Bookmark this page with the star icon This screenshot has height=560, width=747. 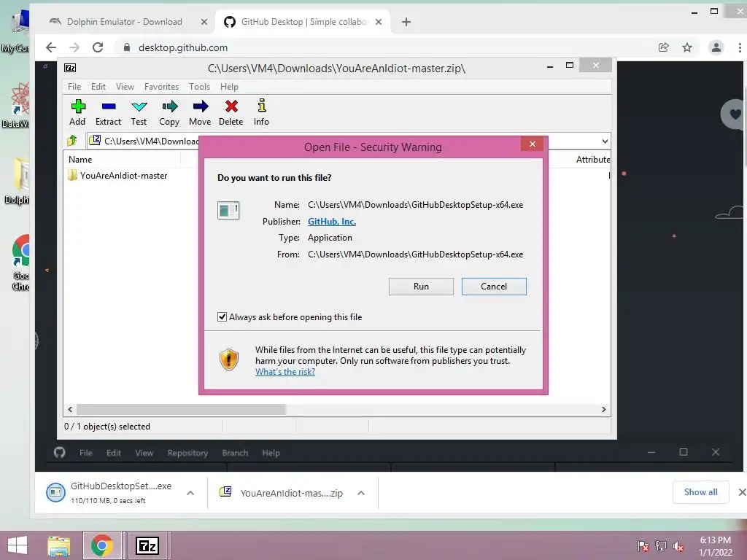(687, 47)
